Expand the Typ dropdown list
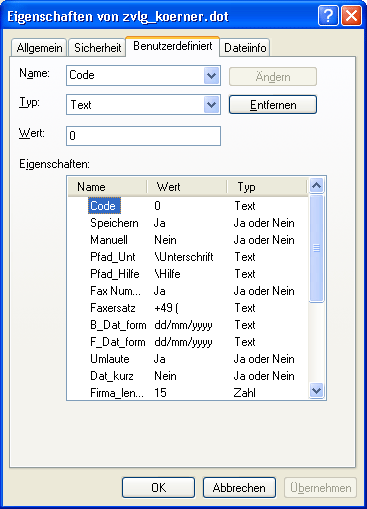Viewport: 367px width, 509px height. pyautogui.click(x=211, y=105)
